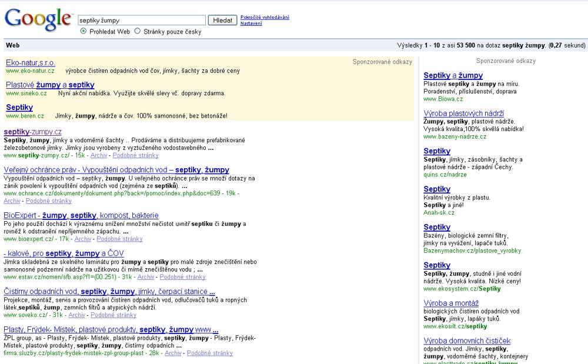
Task: Open the sidebar ad 'Výroba plastových nádrží'
Action: (464, 113)
